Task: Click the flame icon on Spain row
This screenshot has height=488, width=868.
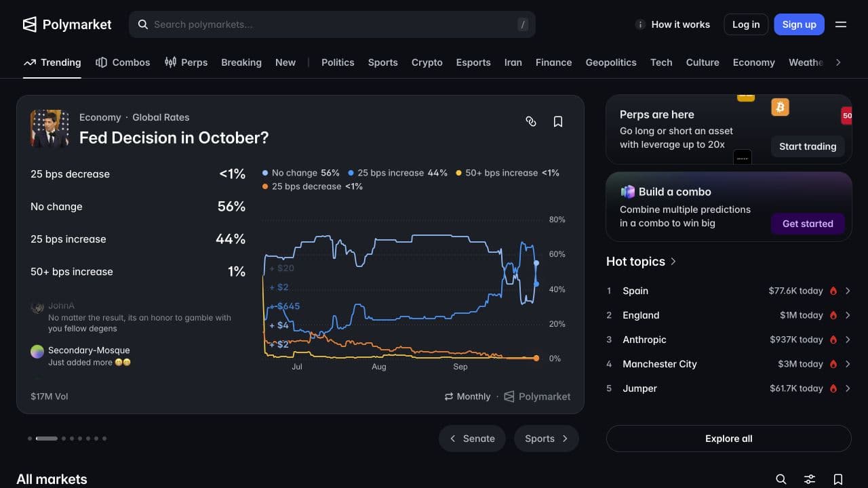Action: tap(833, 291)
